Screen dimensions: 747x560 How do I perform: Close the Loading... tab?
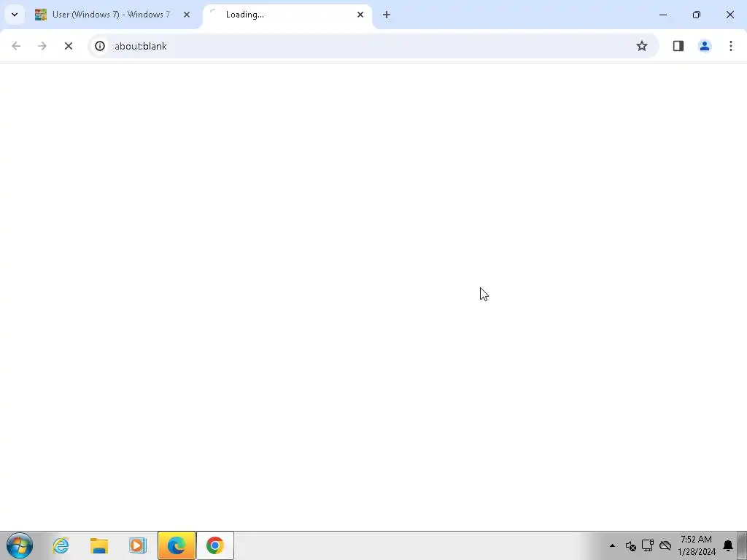coord(360,15)
